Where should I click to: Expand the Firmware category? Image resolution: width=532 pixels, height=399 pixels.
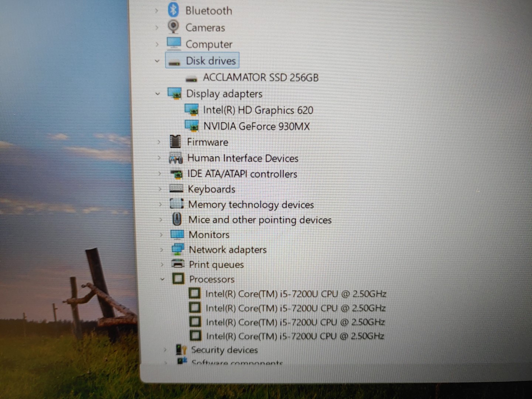point(159,142)
